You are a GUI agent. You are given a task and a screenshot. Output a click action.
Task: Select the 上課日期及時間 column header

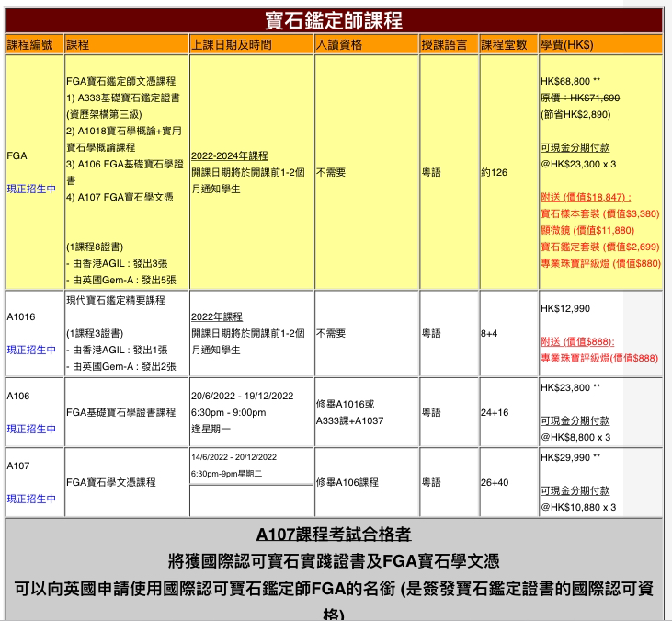click(231, 44)
